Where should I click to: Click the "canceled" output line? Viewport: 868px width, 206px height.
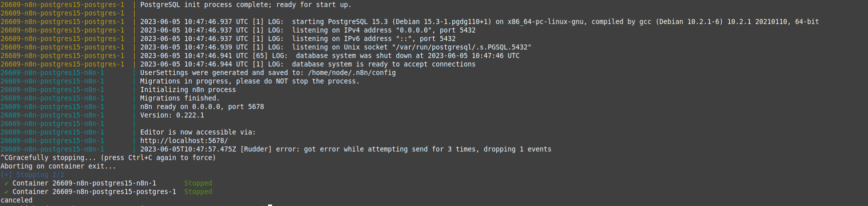[x=16, y=200]
